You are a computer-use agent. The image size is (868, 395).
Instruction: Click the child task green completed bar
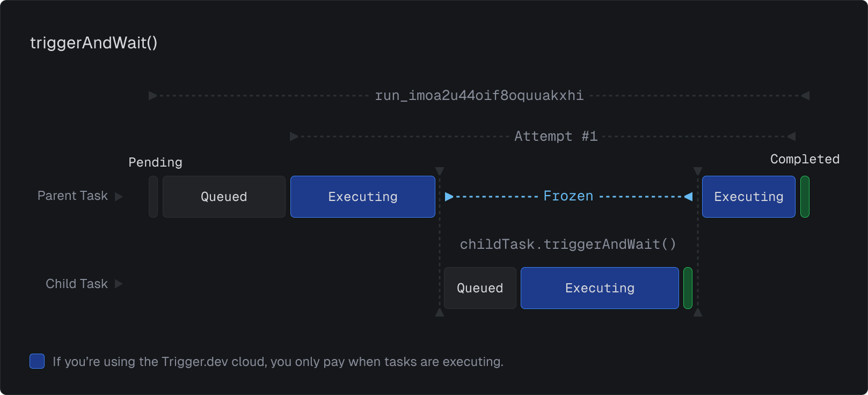688,288
